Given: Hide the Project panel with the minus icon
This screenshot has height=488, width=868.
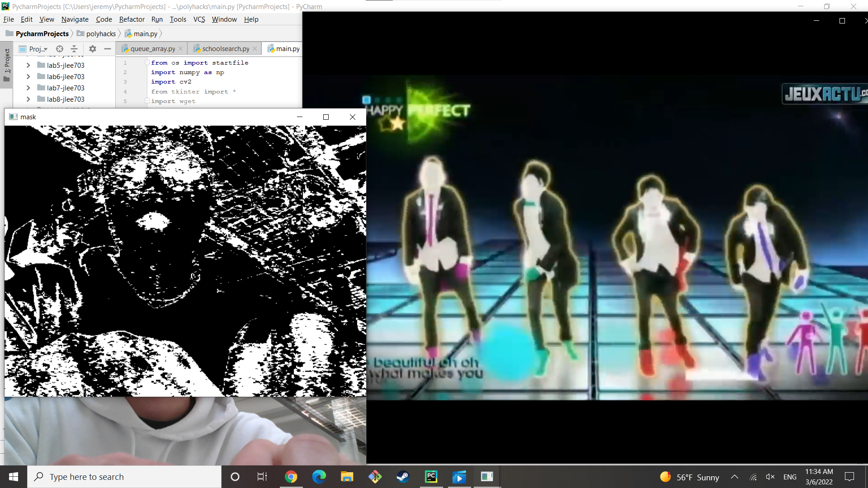Looking at the screenshot, I should tap(108, 49).
